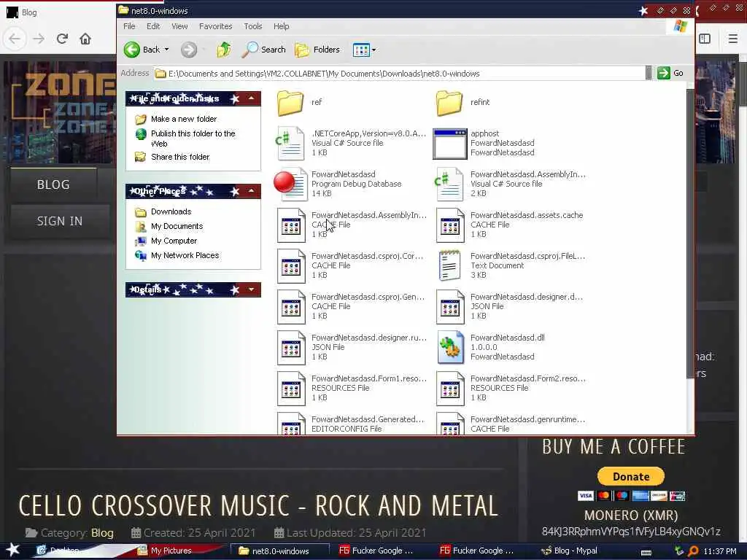The height and width of the screenshot is (560, 747).
Task: Select .NETCoreApp,Version=v8.0 C# source file icon
Action: [x=290, y=144]
